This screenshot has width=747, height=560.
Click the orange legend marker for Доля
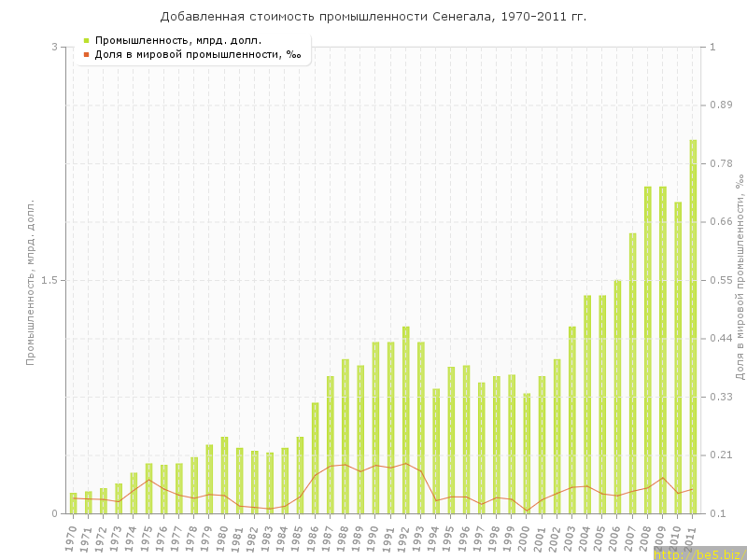(x=86, y=54)
